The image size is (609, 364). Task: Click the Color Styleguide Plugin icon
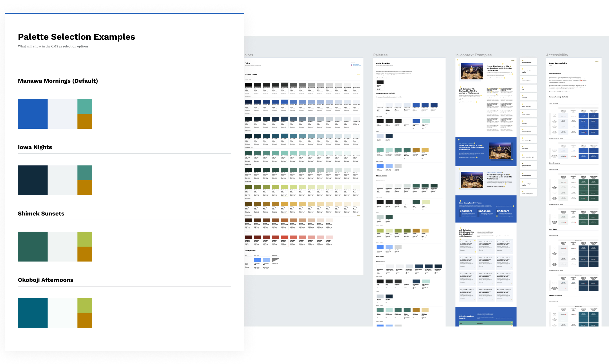[352, 66]
